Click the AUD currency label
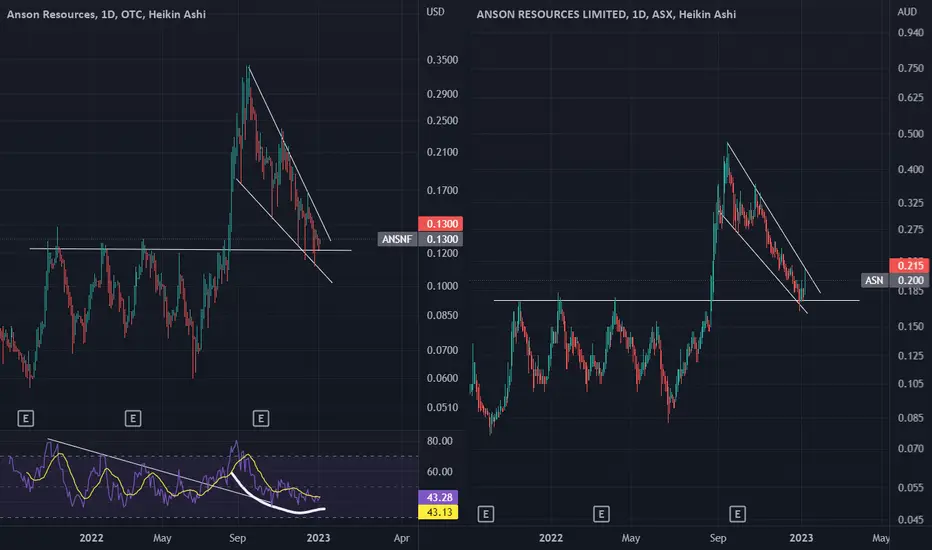Image resolution: width=932 pixels, height=550 pixels. pyautogui.click(x=907, y=12)
